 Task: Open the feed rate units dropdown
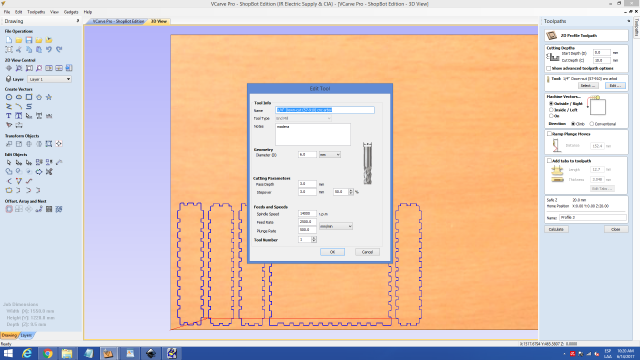336,226
